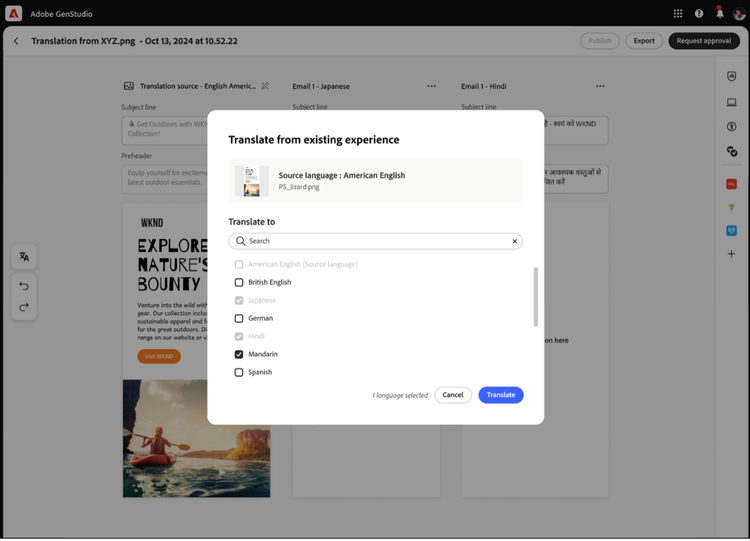Open more options for Email 1 - Hindi

click(600, 86)
